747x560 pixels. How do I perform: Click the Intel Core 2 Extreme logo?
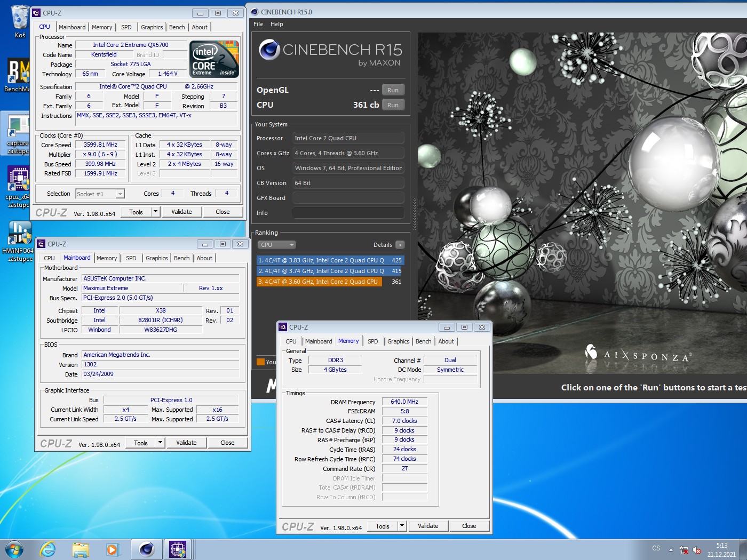pos(214,59)
